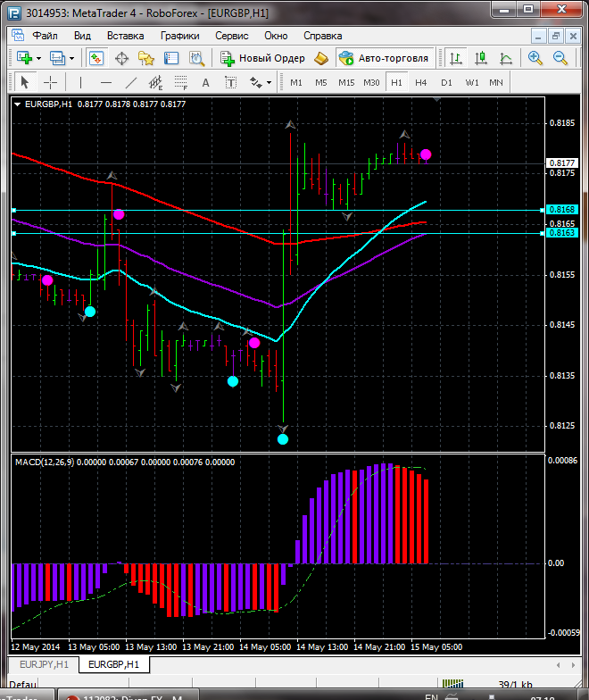589x700 pixels.
Task: Open the Справка menu
Action: [323, 36]
